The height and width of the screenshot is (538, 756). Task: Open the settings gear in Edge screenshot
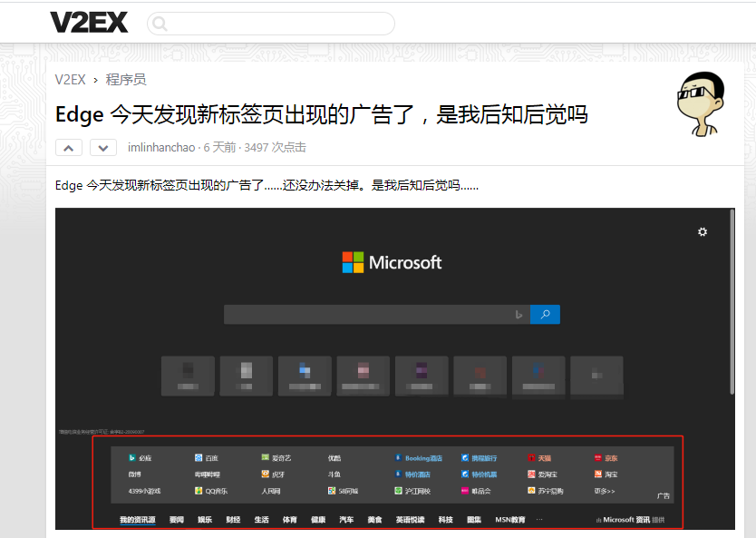tap(703, 232)
